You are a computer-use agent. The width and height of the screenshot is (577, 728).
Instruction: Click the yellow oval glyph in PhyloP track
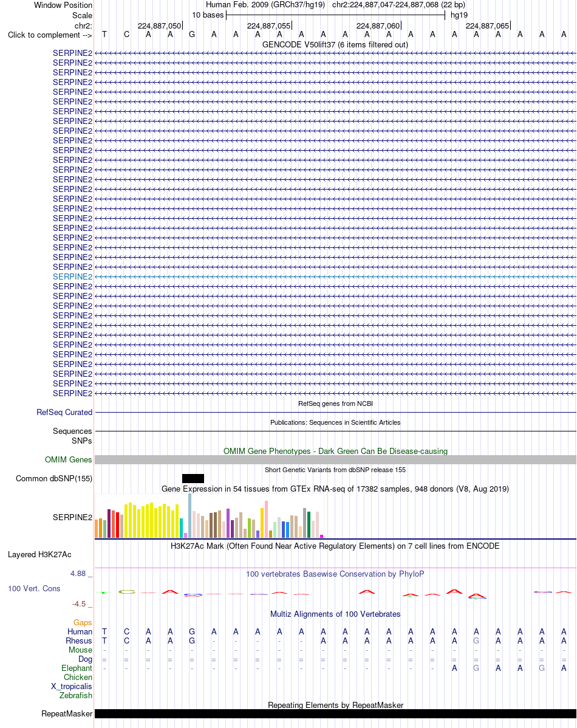click(127, 591)
